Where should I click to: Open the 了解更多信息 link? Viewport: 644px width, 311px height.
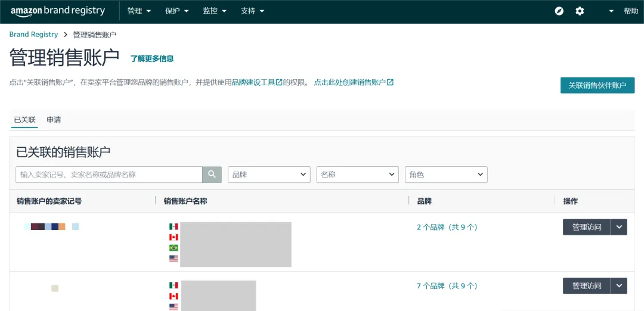coord(152,58)
